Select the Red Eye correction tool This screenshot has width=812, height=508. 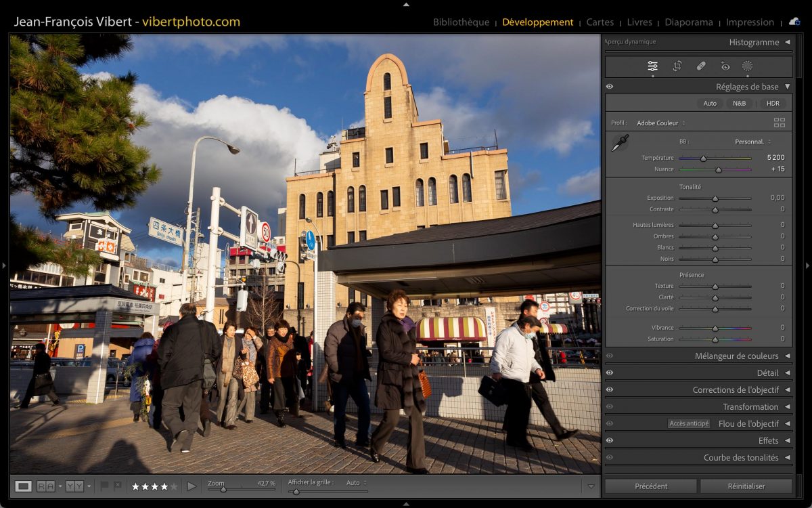725,66
